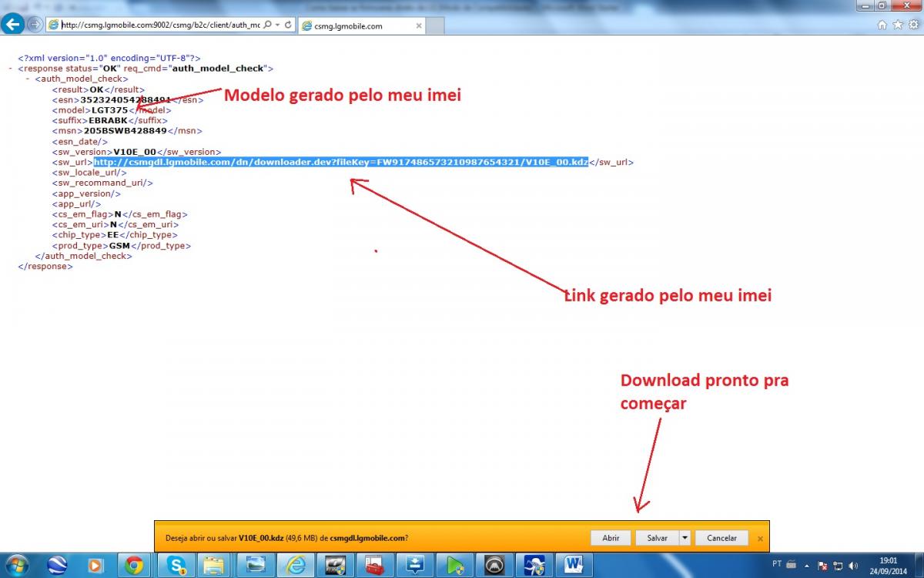Click the msn value 205BSWB428849
This screenshot has width=924, height=578.
126,131
